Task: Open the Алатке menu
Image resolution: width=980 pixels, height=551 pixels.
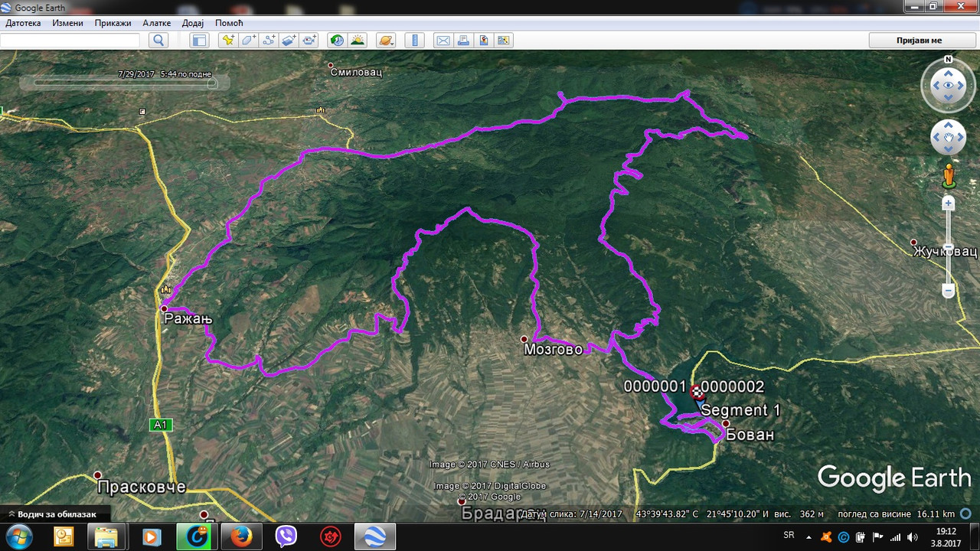Action: (157, 23)
